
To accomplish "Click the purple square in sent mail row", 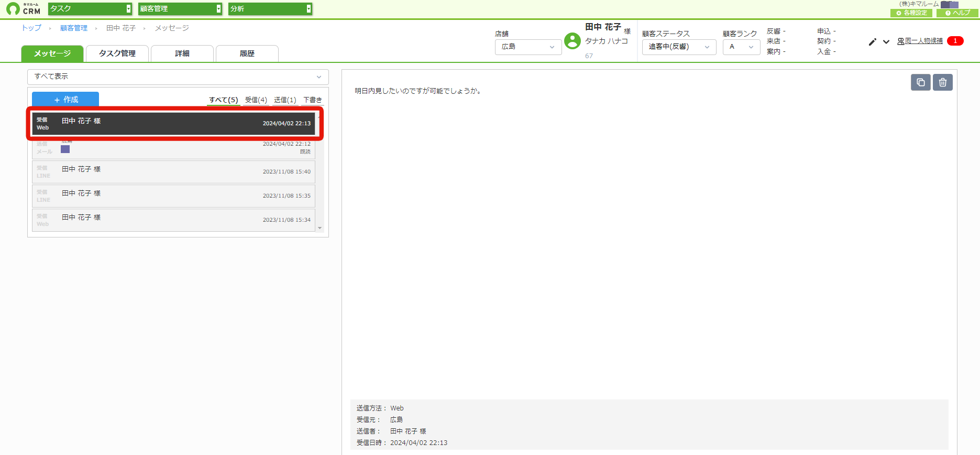I will (65, 149).
